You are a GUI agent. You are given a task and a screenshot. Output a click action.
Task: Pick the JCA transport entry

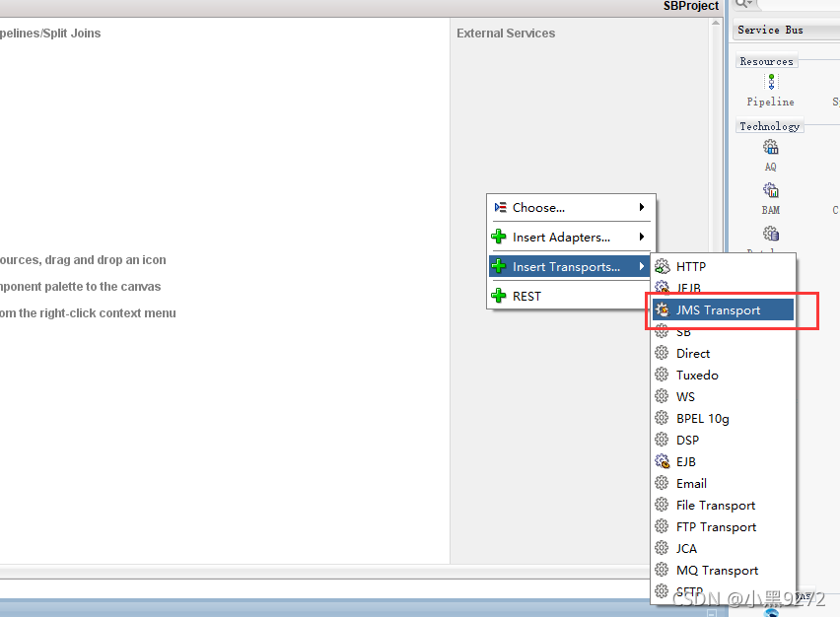(722, 548)
